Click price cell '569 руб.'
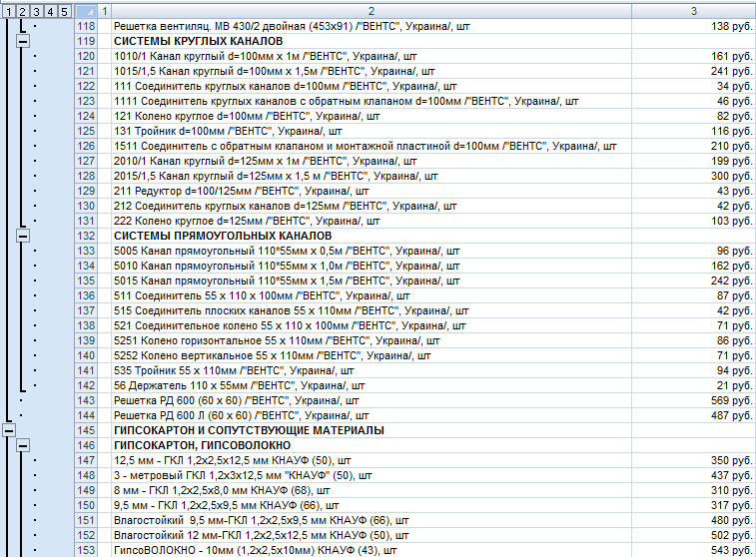This screenshot has width=756, height=557. (694, 400)
